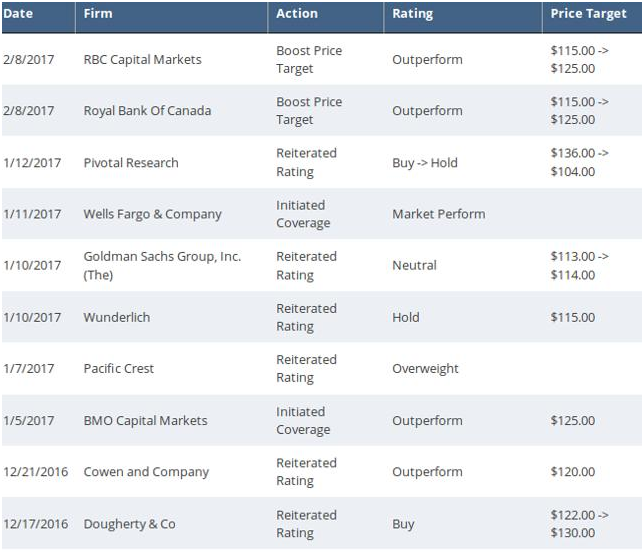Viewport: 642px width, 552px height.
Task: Sort by Price Target column header
Action: point(588,14)
